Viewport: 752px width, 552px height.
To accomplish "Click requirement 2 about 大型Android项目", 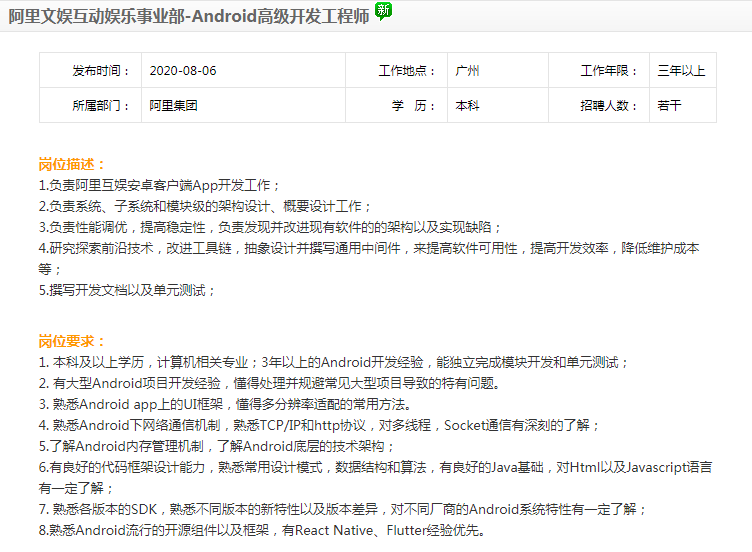I will [270, 384].
